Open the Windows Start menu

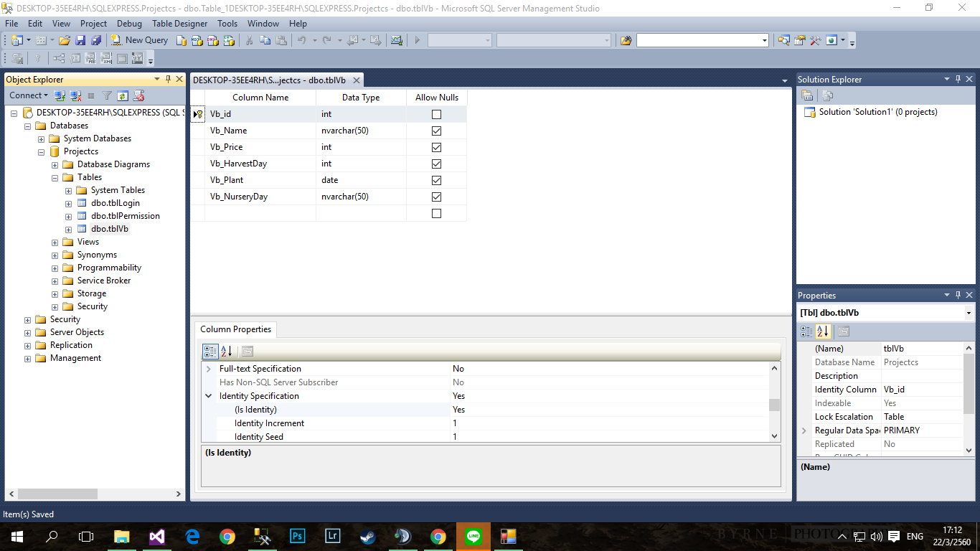click(17, 536)
